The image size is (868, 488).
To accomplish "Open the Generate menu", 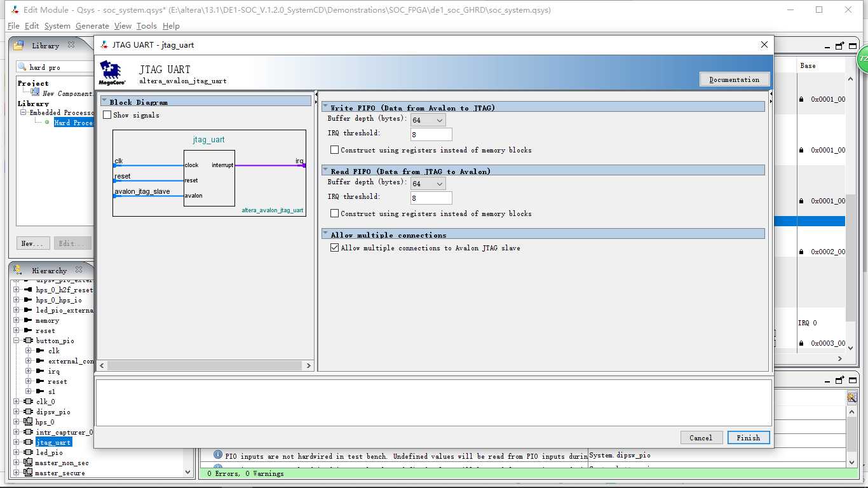I will [x=92, y=26].
